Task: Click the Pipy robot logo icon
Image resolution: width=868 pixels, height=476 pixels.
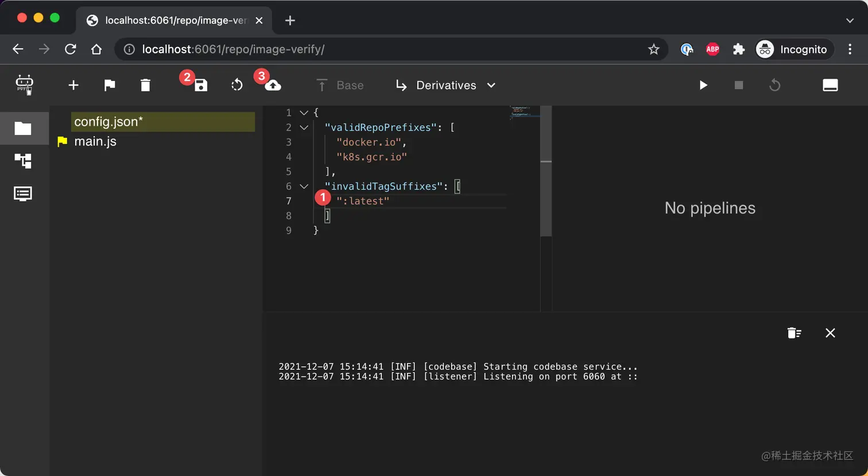Action: click(x=24, y=85)
